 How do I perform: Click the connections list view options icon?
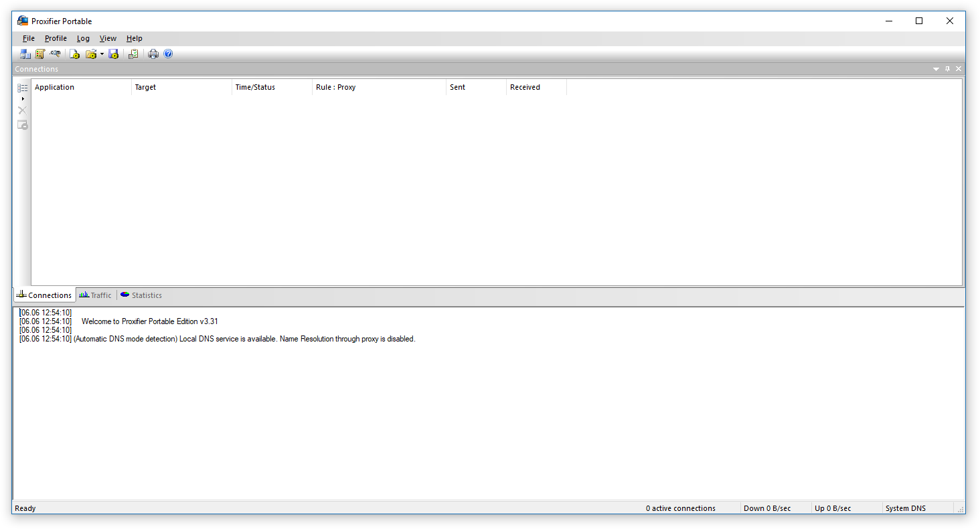click(x=23, y=88)
